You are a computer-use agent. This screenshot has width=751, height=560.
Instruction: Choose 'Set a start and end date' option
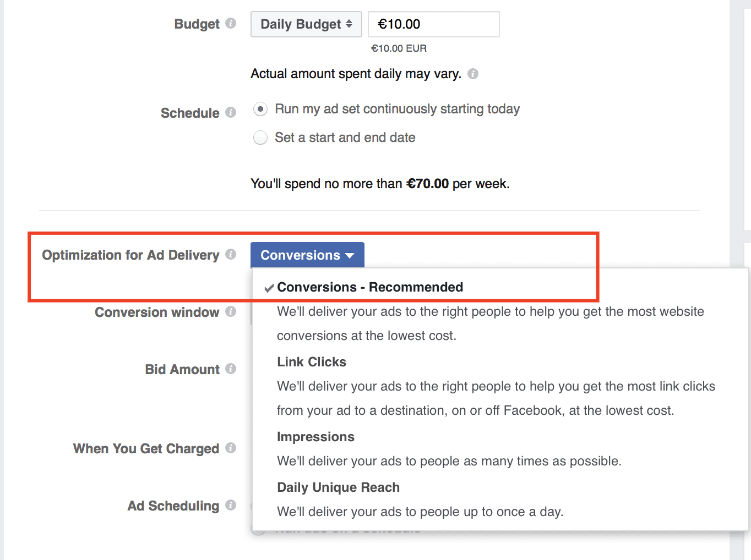[x=260, y=138]
